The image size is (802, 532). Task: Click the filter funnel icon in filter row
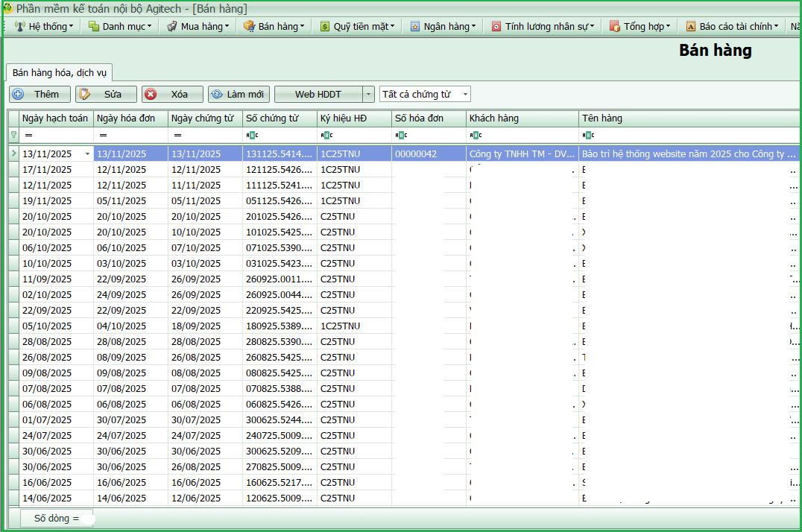(x=13, y=135)
